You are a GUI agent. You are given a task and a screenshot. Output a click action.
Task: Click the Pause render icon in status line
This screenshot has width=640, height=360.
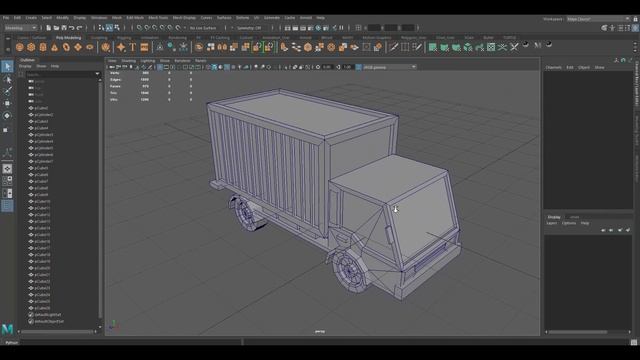tap(341, 28)
